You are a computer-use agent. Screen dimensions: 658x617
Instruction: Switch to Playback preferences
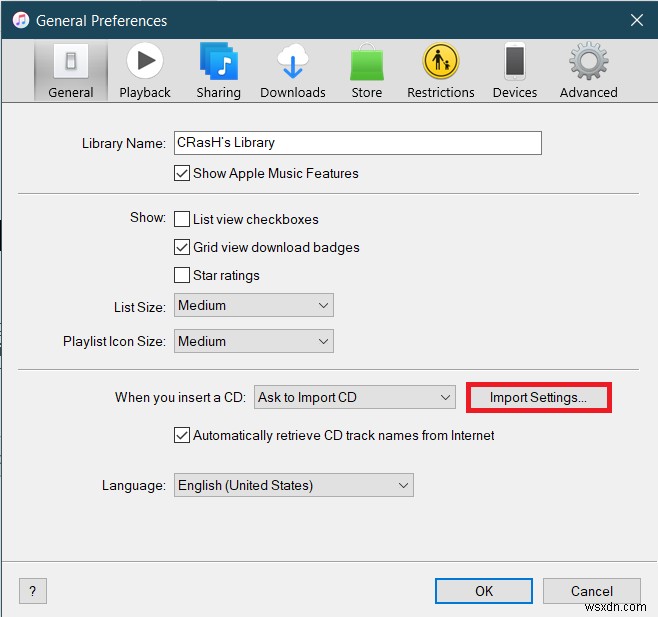point(145,71)
